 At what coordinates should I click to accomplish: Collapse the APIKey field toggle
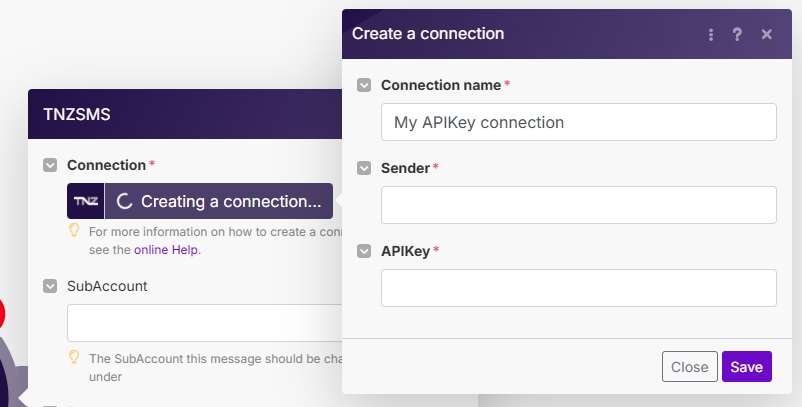(364, 251)
